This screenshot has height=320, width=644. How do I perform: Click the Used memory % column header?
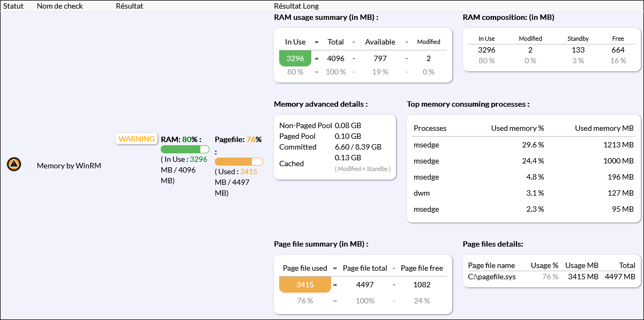tap(517, 128)
